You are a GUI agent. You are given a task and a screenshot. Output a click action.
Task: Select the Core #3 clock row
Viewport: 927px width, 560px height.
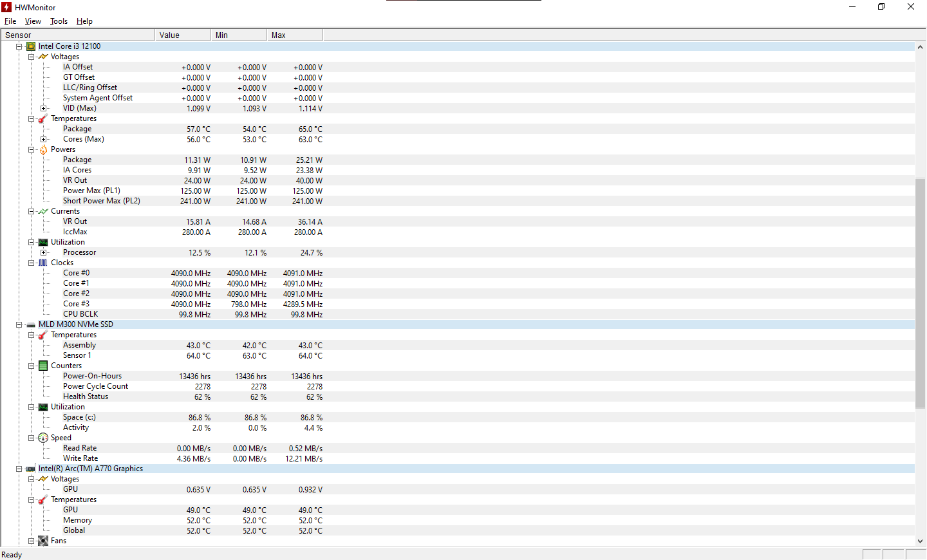(458, 304)
